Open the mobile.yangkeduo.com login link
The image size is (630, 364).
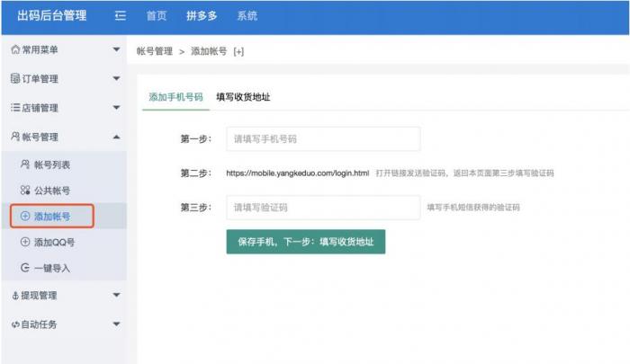tap(297, 173)
